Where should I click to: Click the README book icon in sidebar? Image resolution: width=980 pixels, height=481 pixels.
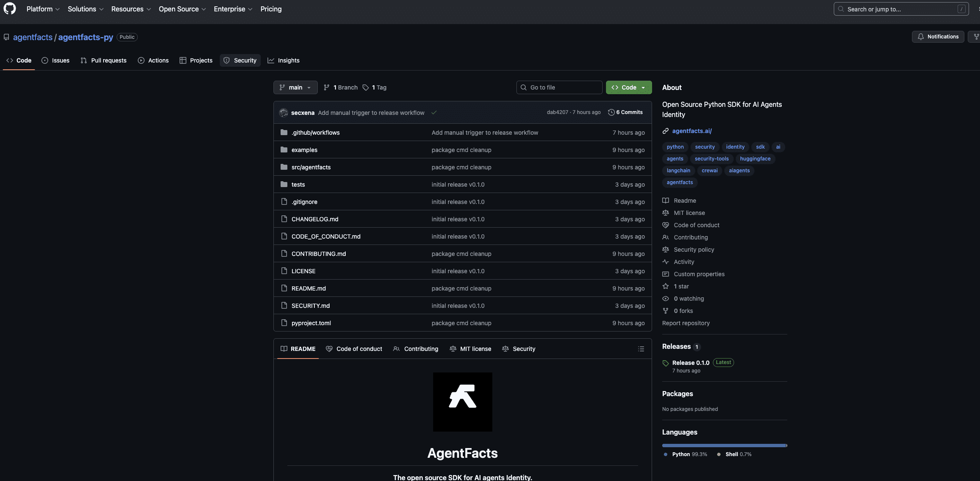[x=665, y=200]
